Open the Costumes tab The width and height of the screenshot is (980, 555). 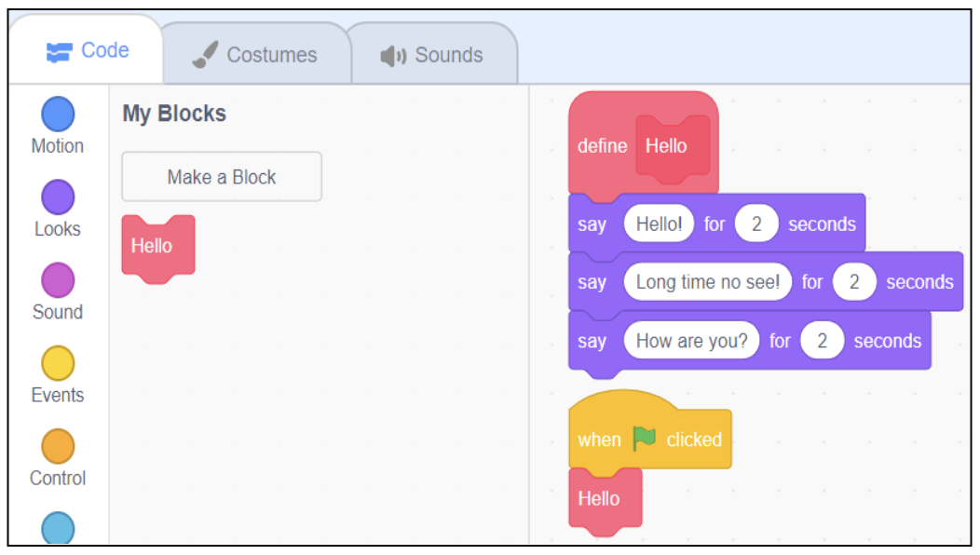[x=255, y=56]
